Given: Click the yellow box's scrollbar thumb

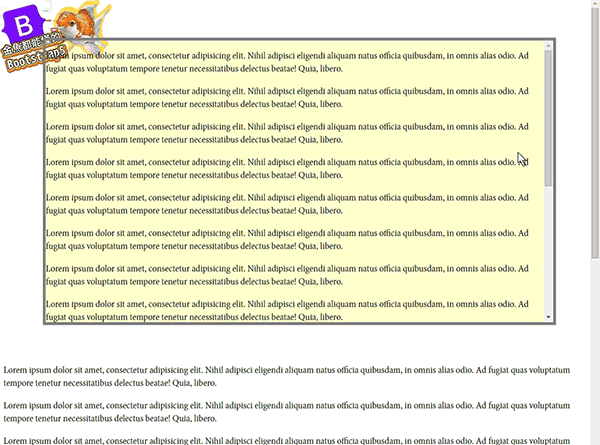Looking at the screenshot, I should coord(548,119).
